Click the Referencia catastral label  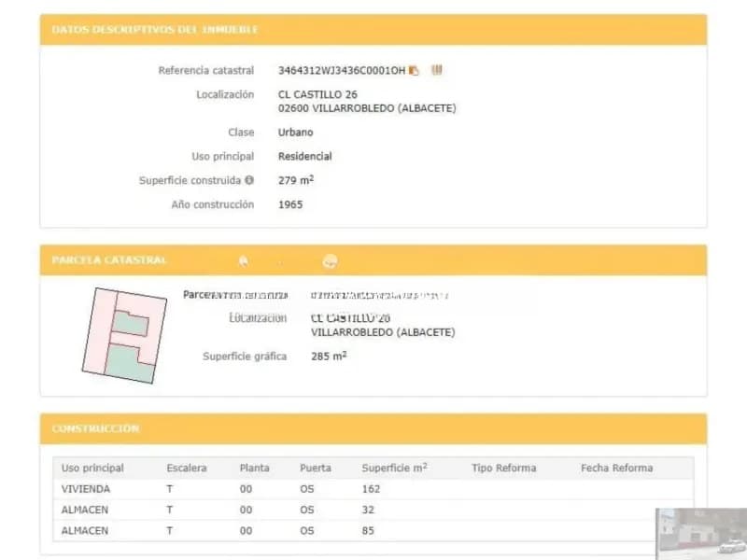point(205,71)
